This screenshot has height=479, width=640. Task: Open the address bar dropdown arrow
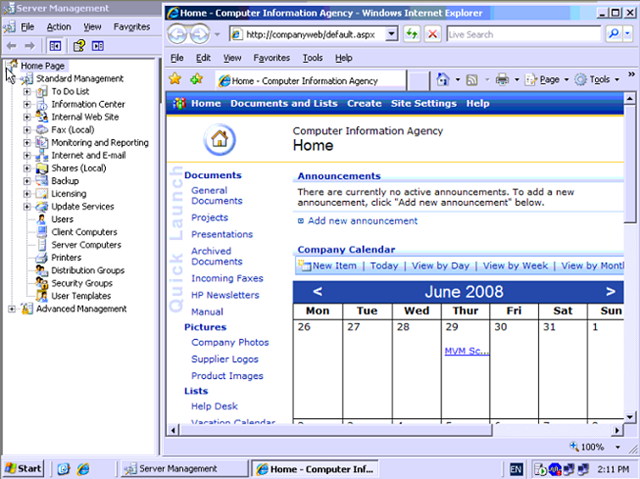coord(391,34)
